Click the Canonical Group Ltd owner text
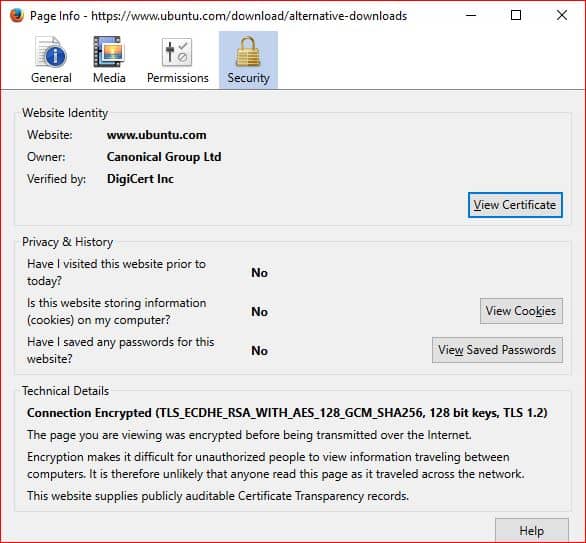The image size is (586, 543). tap(164, 157)
